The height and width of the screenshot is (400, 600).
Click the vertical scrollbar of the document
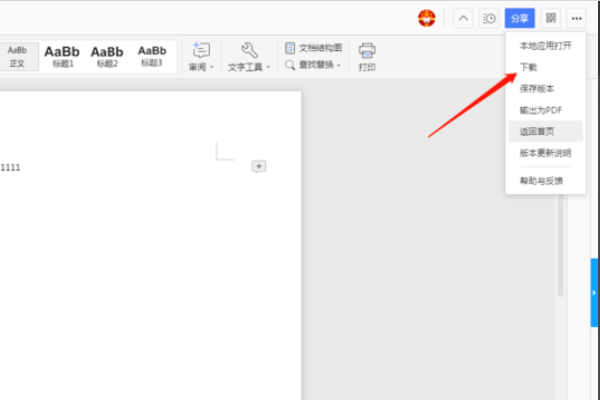click(560, 245)
